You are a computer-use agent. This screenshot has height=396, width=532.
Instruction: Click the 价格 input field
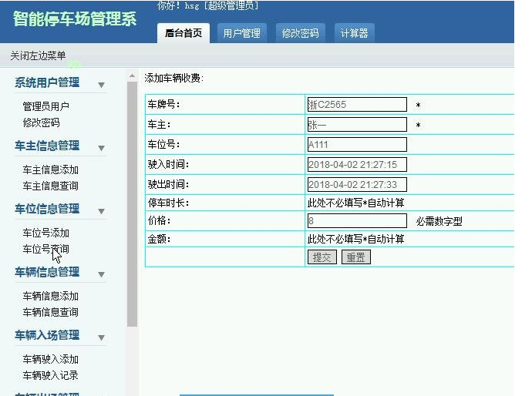coord(357,220)
